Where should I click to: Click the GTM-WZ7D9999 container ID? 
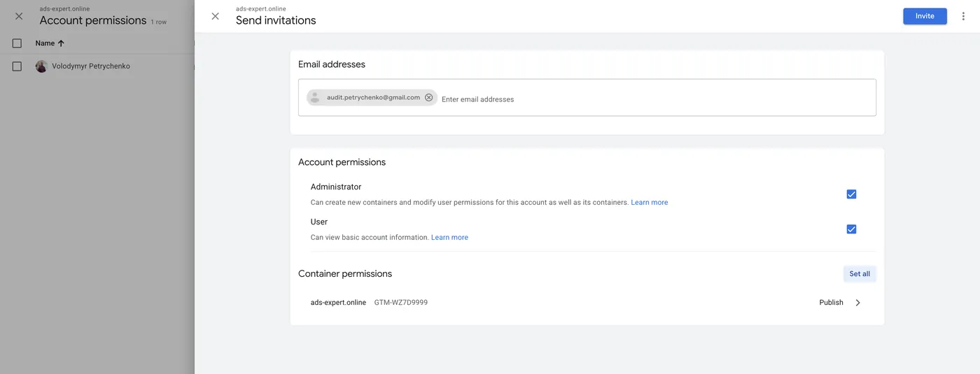pos(401,303)
